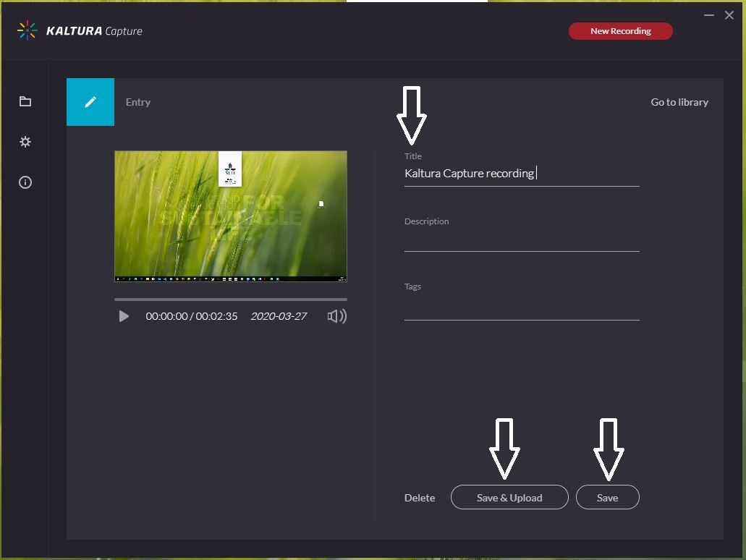Play the recording preview
This screenshot has height=560, width=746.
tap(124, 316)
